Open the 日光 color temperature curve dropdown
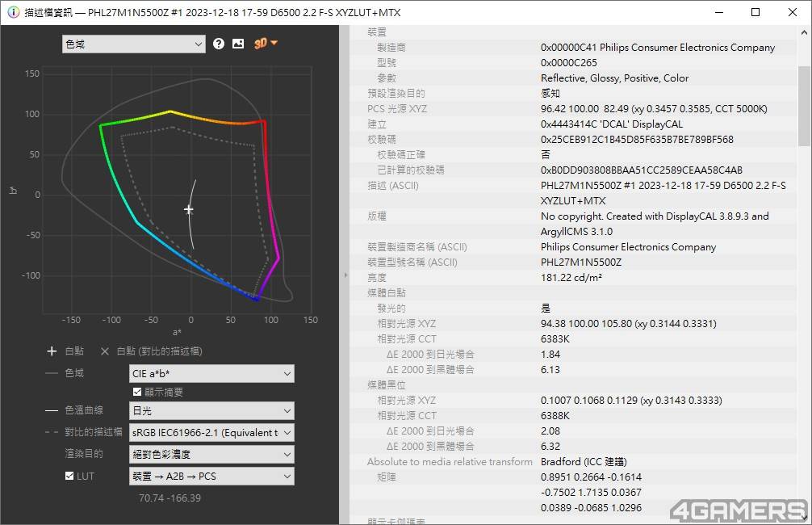The width and height of the screenshot is (812, 525). pos(211,411)
